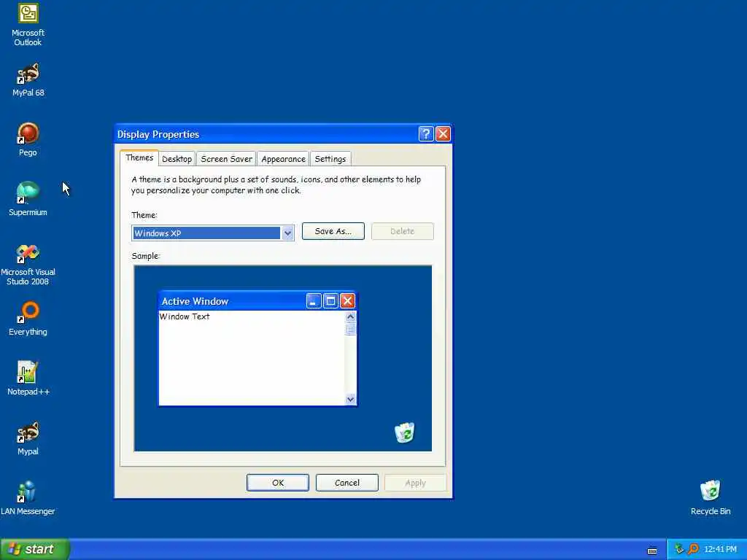
Task: Click the Save As... button
Action: pyautogui.click(x=333, y=231)
